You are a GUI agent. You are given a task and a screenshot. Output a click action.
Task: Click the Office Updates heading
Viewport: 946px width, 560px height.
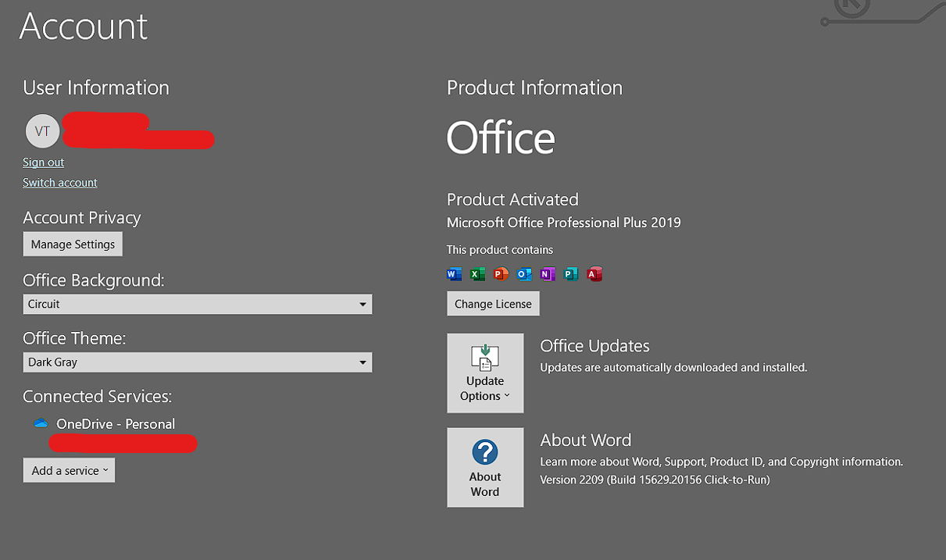click(x=595, y=346)
